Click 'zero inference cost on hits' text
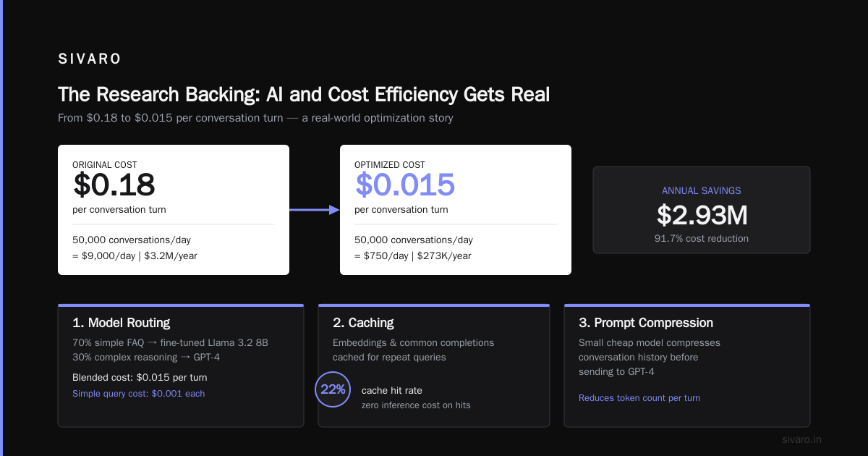This screenshot has width=868, height=456. click(416, 405)
